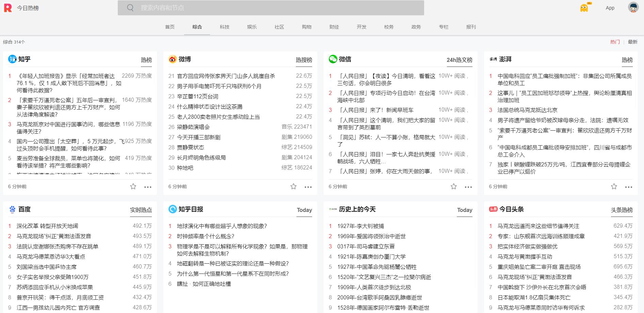Open 澎湃 item 男子将遗产留给爷奶被改嫁母亲分走
644x313 pixels.
click(x=563, y=120)
